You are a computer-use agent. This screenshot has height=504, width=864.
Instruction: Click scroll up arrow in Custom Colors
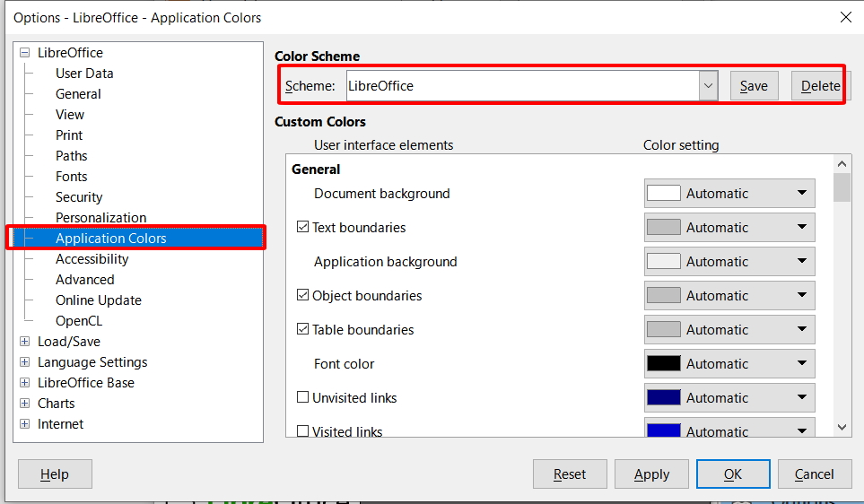point(842,164)
